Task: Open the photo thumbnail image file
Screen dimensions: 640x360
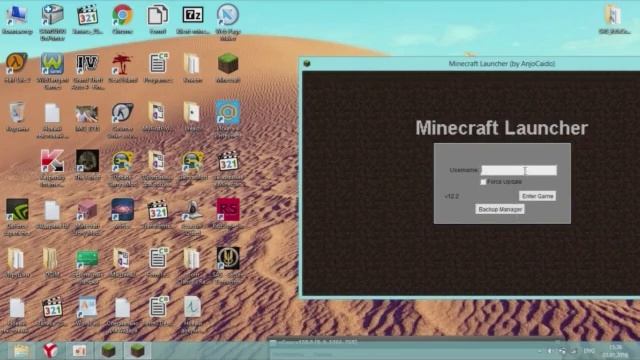Action: (x=87, y=113)
